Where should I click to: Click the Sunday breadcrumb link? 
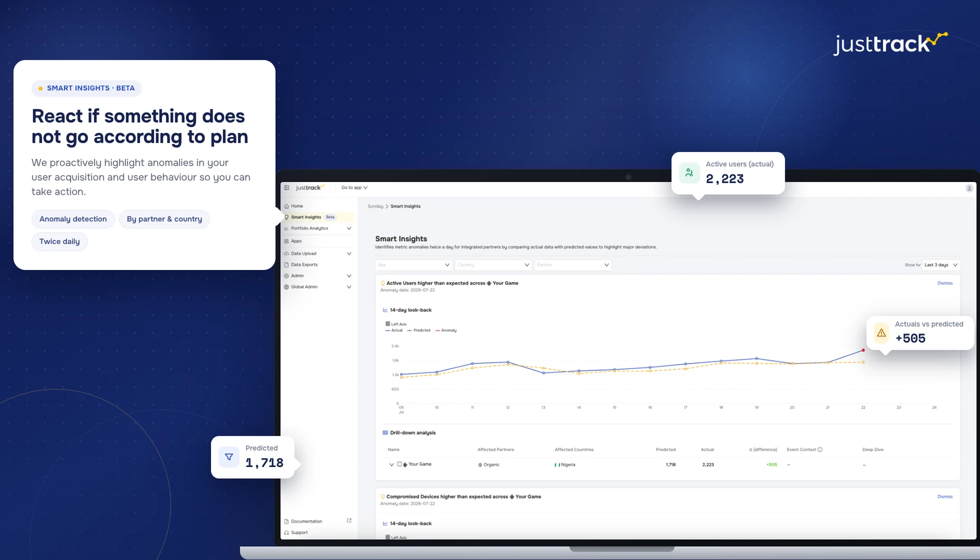[x=375, y=206]
